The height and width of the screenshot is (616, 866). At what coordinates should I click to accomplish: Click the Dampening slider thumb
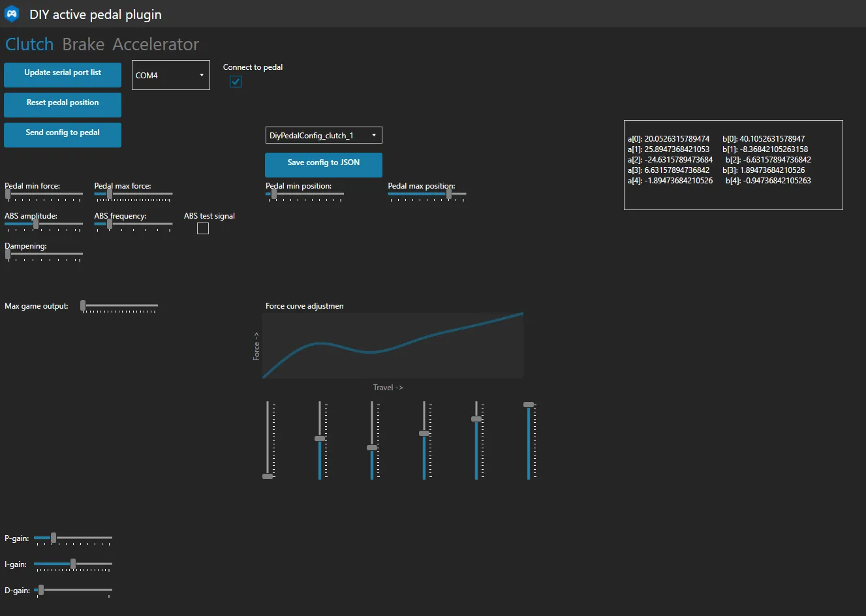pyautogui.click(x=8, y=254)
